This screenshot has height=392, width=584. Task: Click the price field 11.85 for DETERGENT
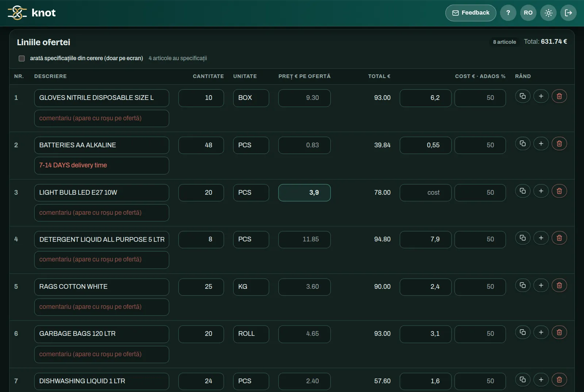coord(304,240)
